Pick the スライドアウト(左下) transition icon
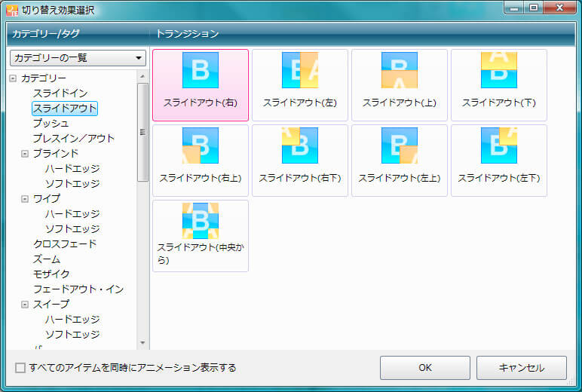Screen dimensions: 582x392 [499, 146]
